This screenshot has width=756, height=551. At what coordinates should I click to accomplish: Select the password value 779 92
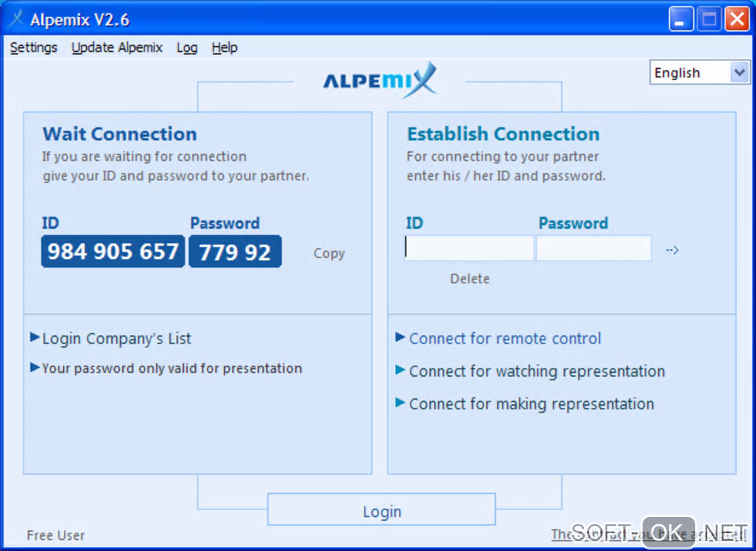[235, 251]
